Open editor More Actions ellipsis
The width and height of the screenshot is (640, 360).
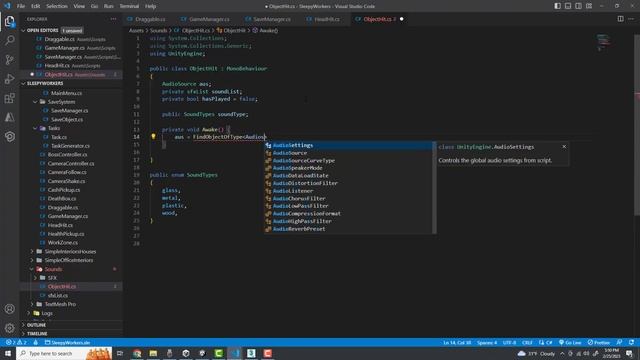click(x=631, y=19)
